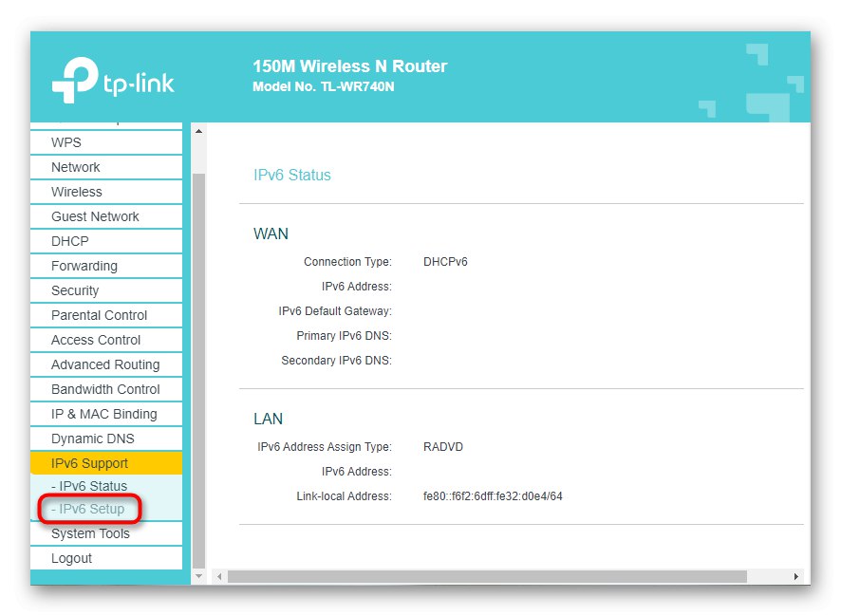Go to Dynamic DNS settings
Image resolution: width=841 pixels, height=616 pixels.
point(106,439)
